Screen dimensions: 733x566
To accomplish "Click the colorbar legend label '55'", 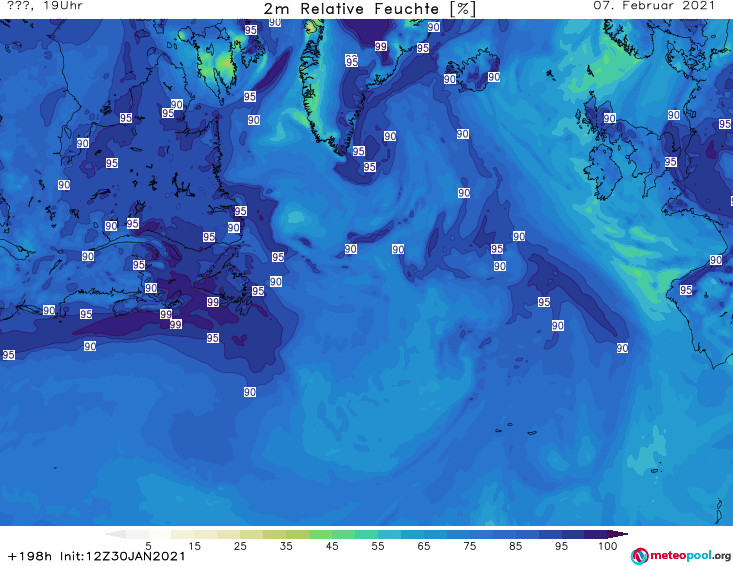I will (x=378, y=546).
